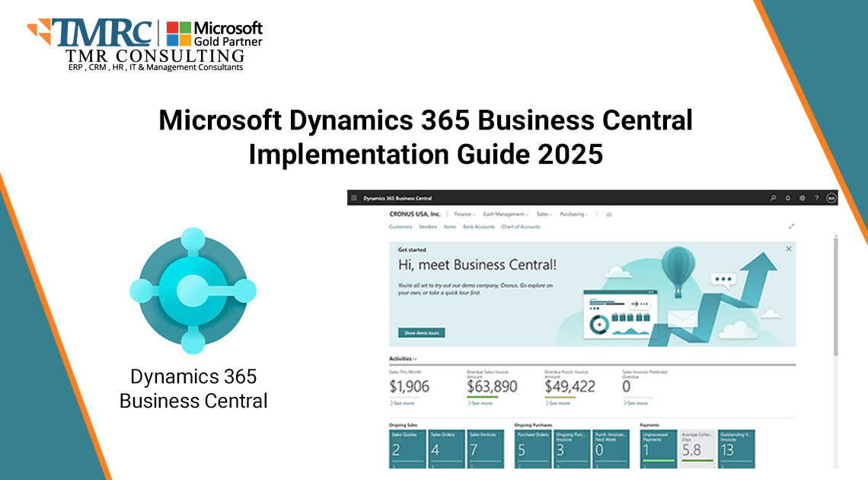Click See more under Sales This Month

tap(403, 403)
